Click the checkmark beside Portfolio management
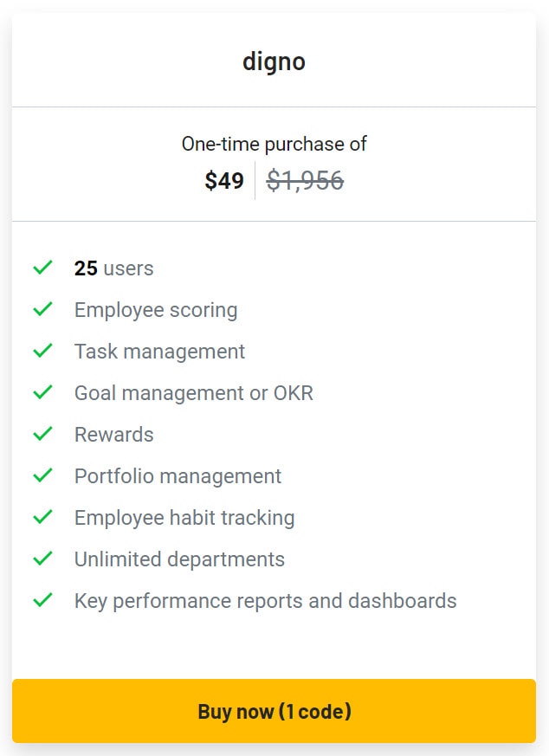549x756 pixels. point(42,475)
